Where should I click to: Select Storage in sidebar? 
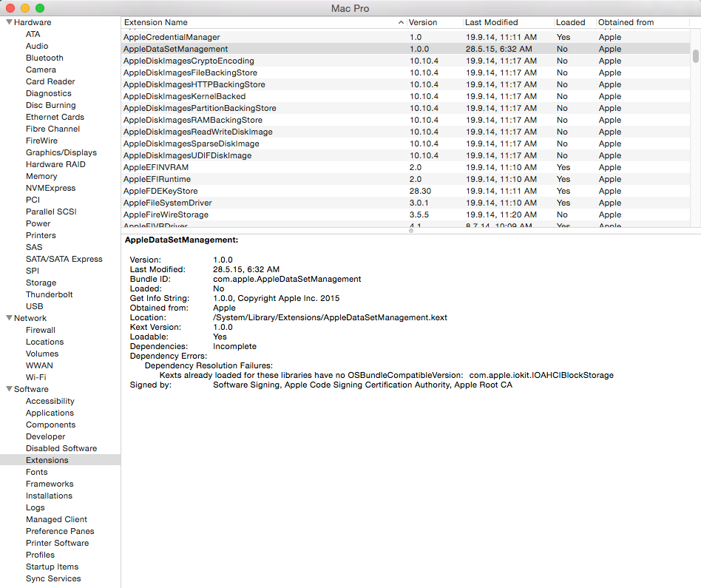click(41, 283)
